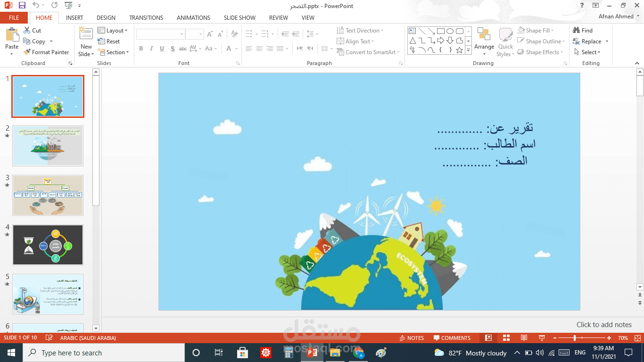This screenshot has width=644, height=362.
Task: Click the Format Painter brush
Action: (46, 52)
